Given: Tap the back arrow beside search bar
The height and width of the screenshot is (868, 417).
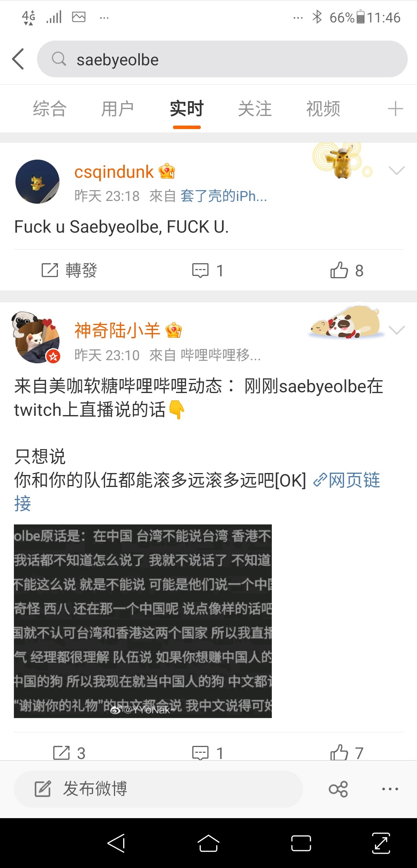Looking at the screenshot, I should 18,59.
